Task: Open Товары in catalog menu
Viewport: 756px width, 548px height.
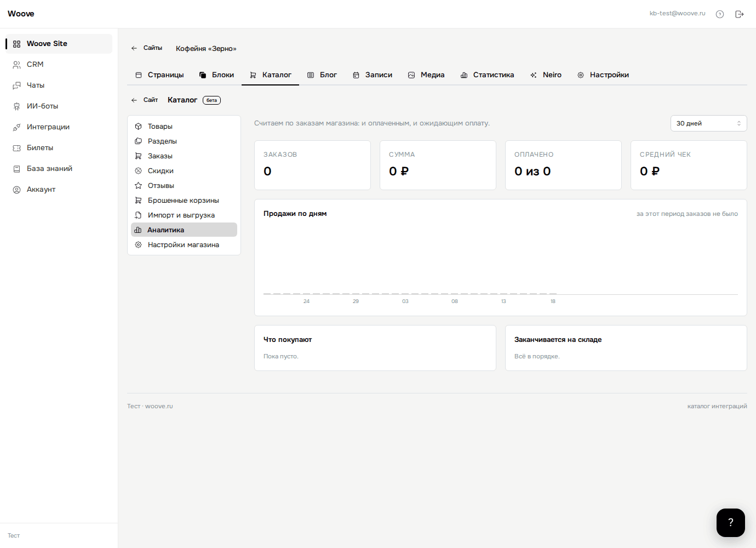Action: pyautogui.click(x=184, y=127)
